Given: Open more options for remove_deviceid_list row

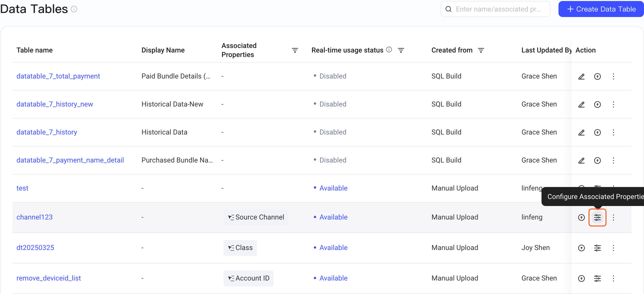Looking at the screenshot, I should (613, 278).
